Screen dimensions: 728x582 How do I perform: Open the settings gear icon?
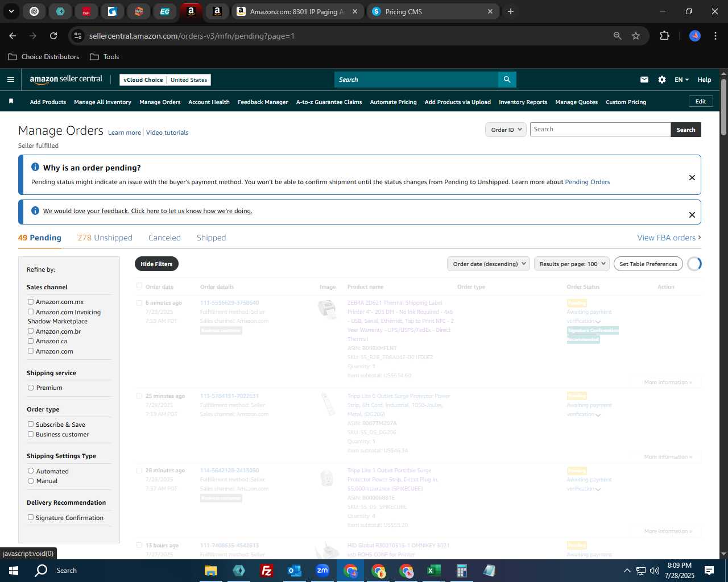pyautogui.click(x=662, y=80)
